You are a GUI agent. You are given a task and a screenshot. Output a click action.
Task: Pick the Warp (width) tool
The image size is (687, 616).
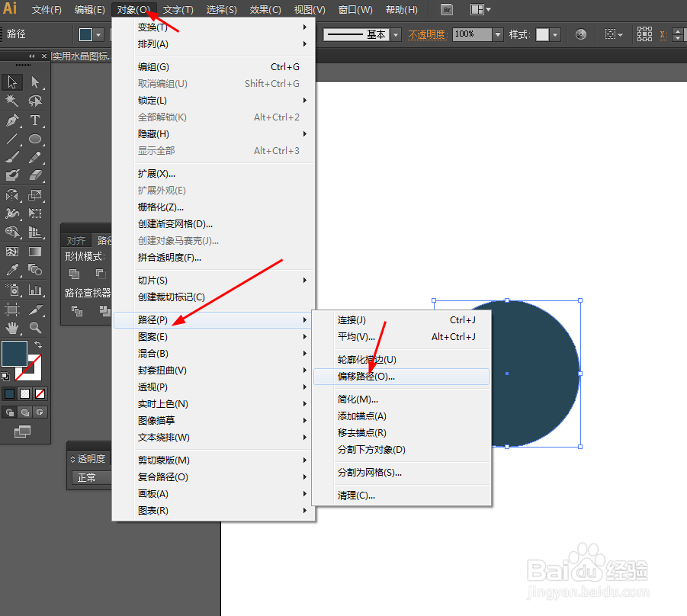click(x=12, y=213)
